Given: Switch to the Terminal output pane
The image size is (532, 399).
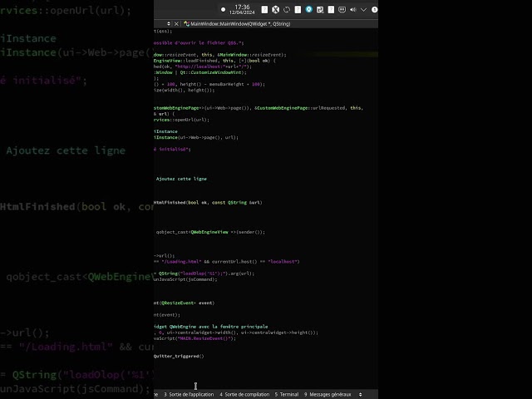Looking at the screenshot, I should pyautogui.click(x=286, y=394).
